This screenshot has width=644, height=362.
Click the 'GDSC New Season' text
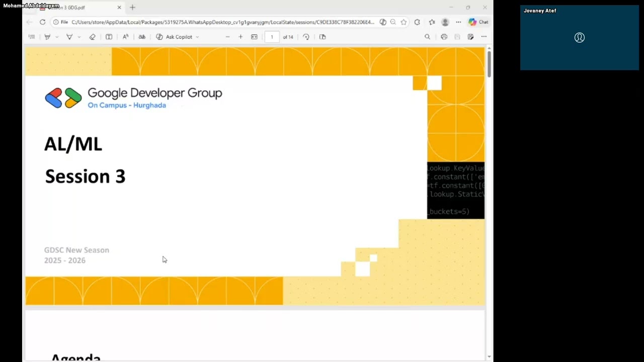(76, 250)
